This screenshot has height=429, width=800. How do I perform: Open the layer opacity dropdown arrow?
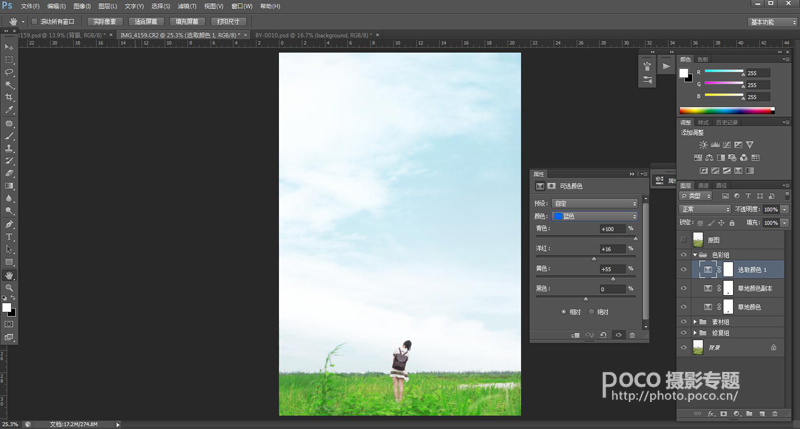click(785, 209)
